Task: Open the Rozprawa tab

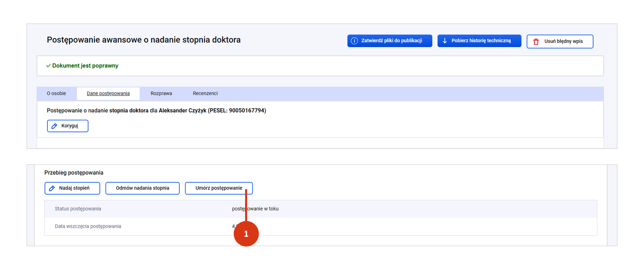Action: point(161,94)
